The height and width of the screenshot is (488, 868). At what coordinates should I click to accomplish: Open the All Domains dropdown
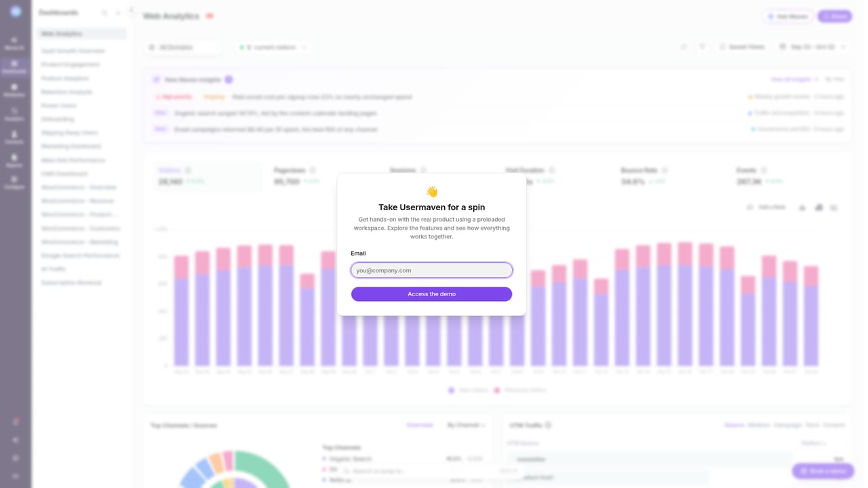184,47
